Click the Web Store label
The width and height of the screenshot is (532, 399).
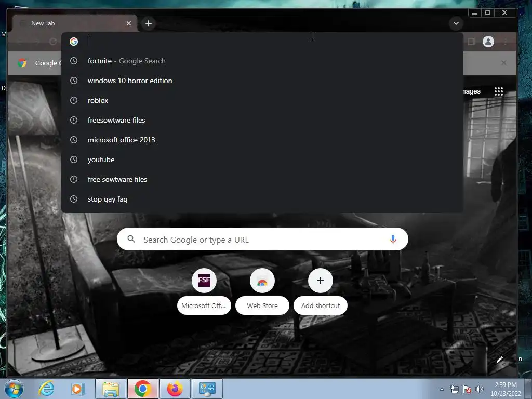(262, 305)
